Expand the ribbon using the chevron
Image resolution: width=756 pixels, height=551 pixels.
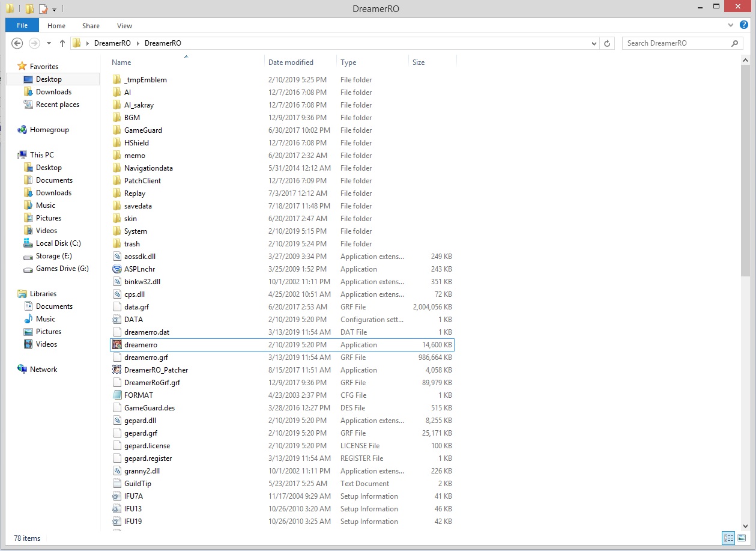(731, 25)
